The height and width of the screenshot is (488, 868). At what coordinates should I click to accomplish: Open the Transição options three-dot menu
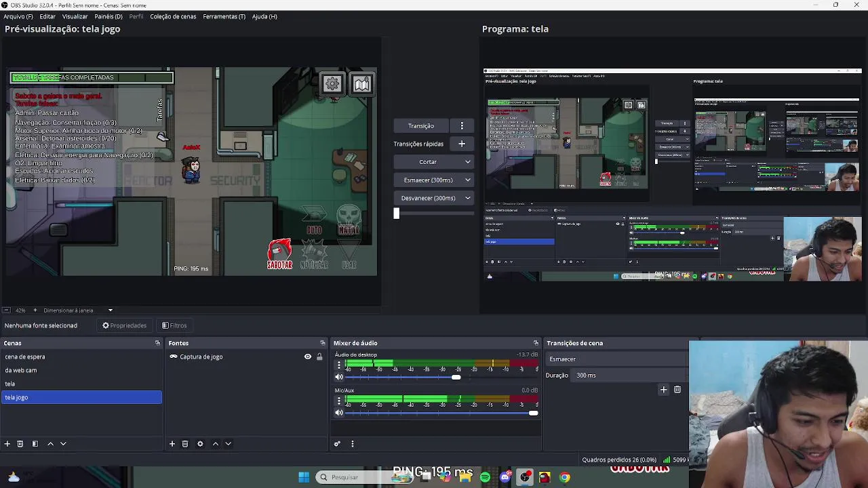point(462,125)
